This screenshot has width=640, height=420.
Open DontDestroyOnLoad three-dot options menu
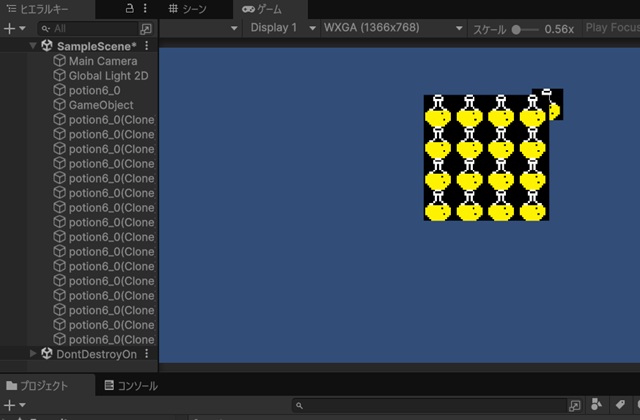point(147,354)
